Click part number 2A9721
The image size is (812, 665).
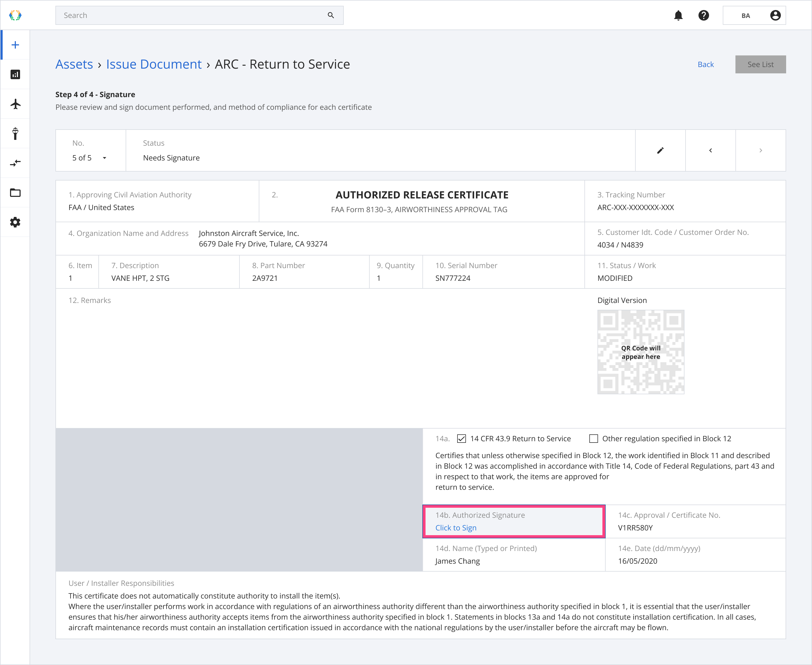tap(265, 278)
